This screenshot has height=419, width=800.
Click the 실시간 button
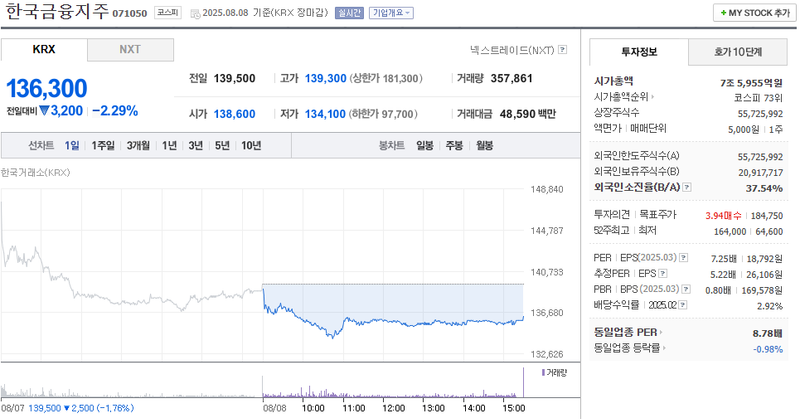(x=349, y=13)
